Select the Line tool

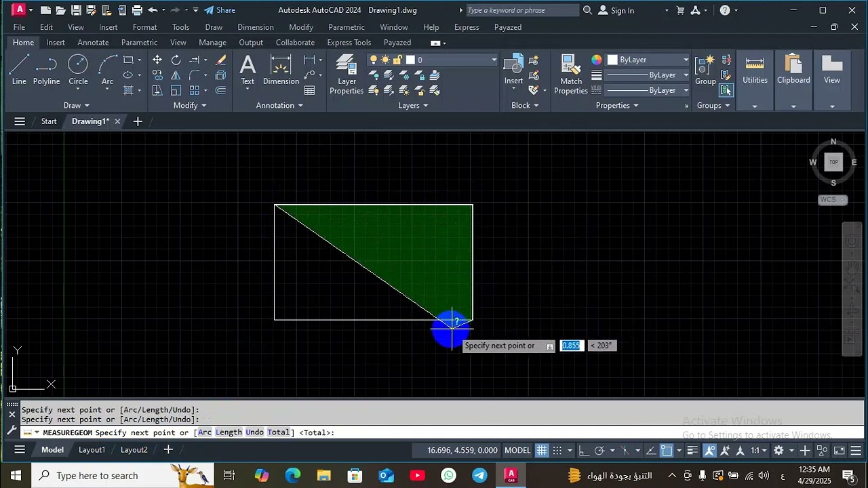coord(19,70)
